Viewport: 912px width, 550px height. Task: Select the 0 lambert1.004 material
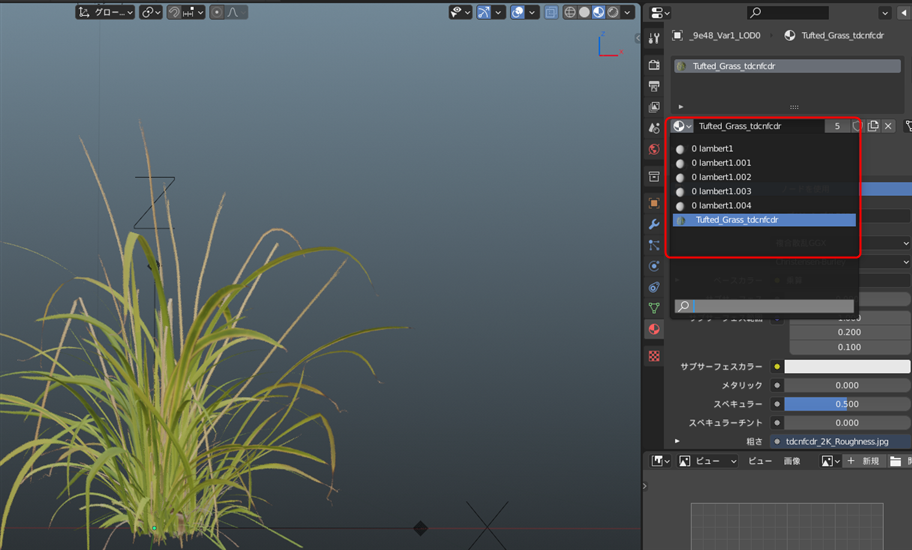coord(764,205)
